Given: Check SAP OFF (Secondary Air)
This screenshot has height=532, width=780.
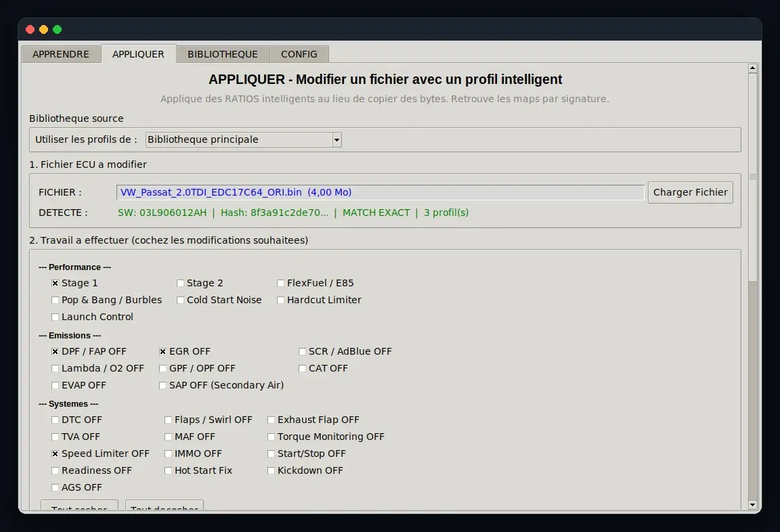Looking at the screenshot, I should pos(162,385).
